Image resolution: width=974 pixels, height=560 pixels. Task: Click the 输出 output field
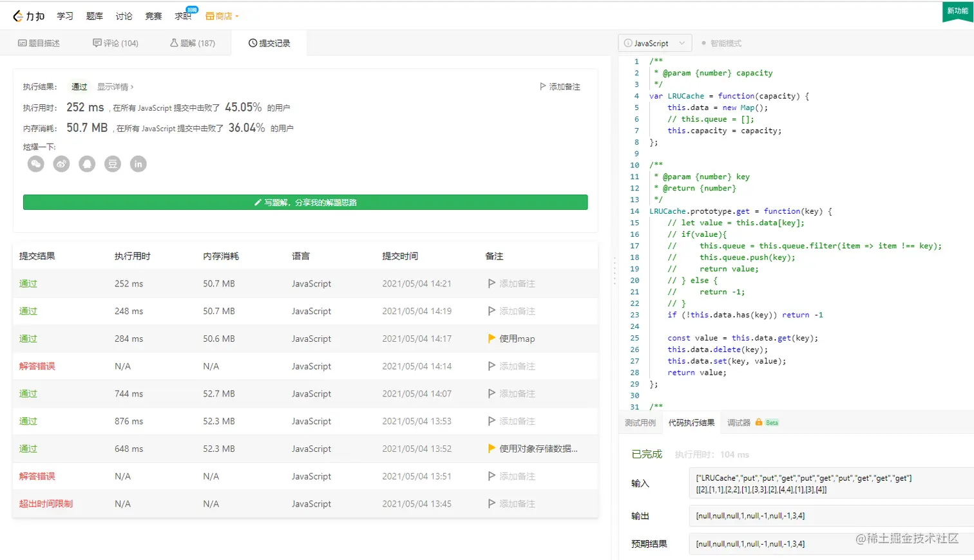(x=831, y=516)
